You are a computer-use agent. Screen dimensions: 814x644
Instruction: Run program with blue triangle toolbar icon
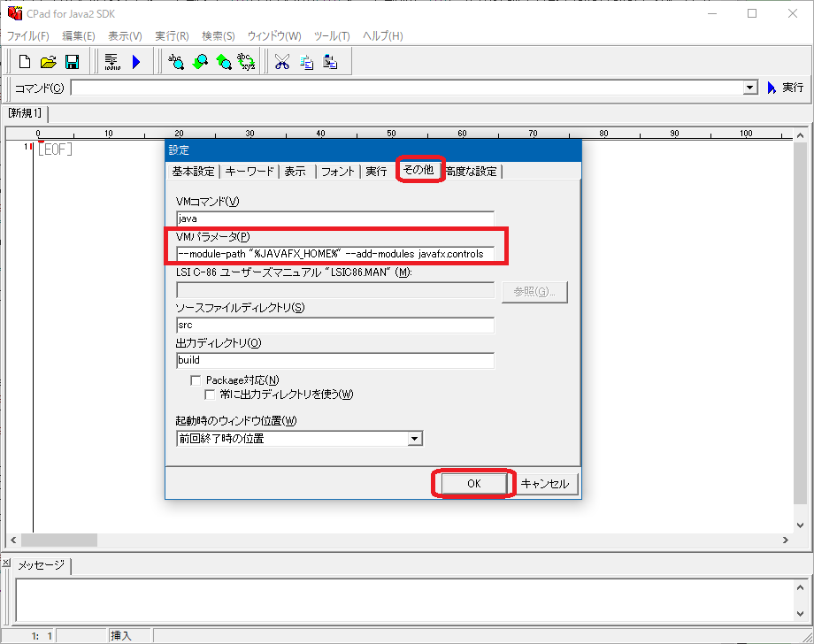[136, 62]
